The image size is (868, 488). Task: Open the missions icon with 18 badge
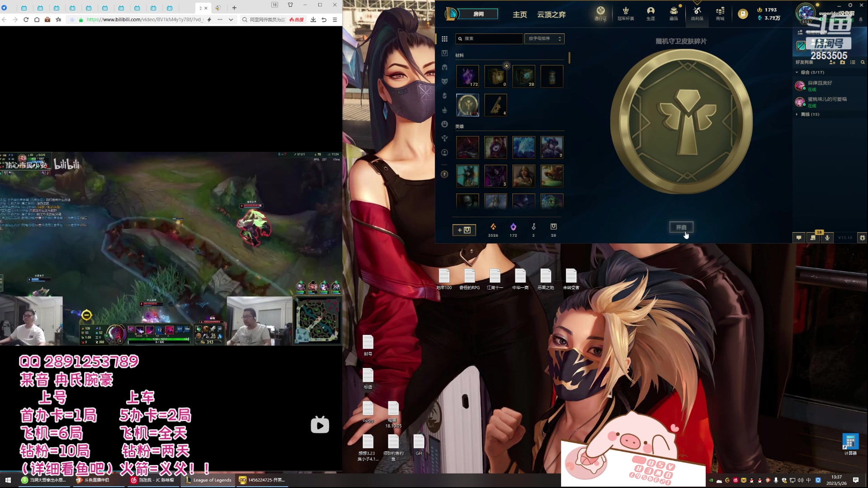point(813,238)
